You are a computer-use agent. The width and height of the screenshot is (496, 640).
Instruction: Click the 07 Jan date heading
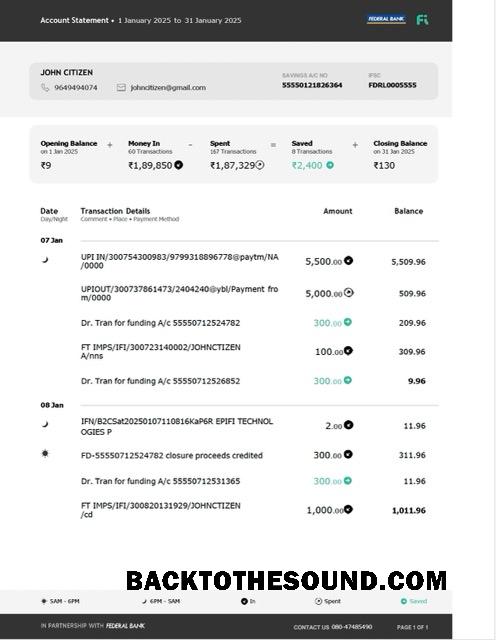pos(52,240)
